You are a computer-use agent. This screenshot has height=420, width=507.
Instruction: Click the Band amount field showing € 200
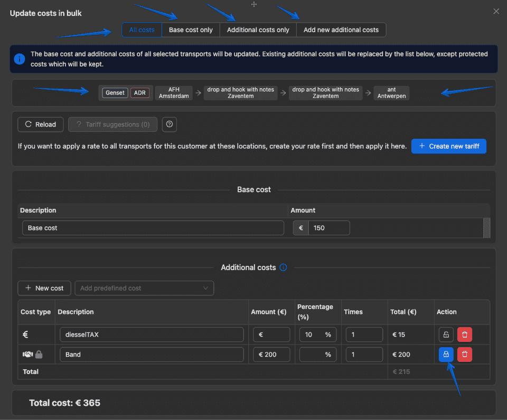(271, 355)
